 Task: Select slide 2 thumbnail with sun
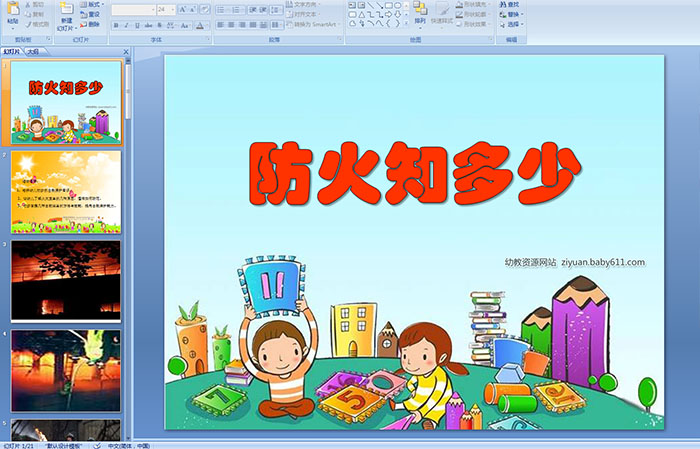pos(66,192)
